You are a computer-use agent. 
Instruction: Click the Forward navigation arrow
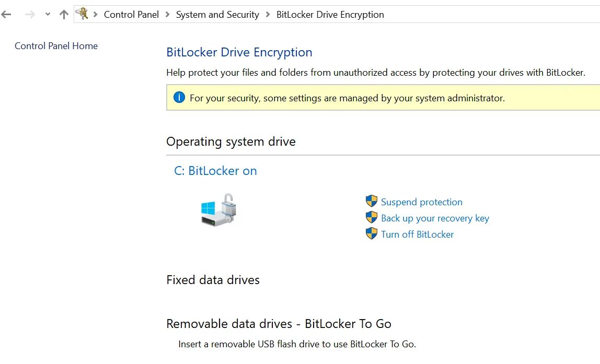(30, 15)
